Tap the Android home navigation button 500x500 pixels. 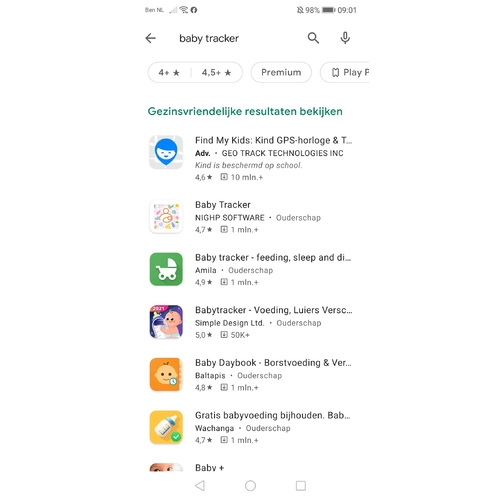pyautogui.click(x=250, y=486)
